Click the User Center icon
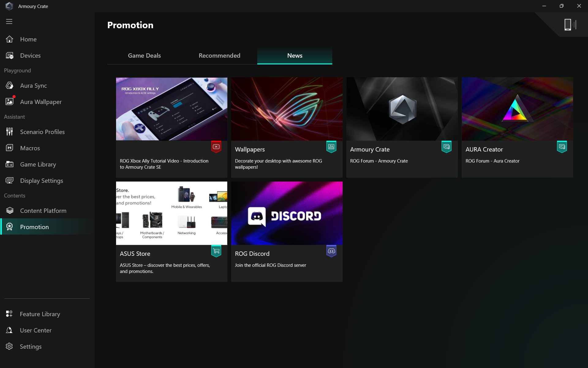588x368 pixels. tap(9, 330)
